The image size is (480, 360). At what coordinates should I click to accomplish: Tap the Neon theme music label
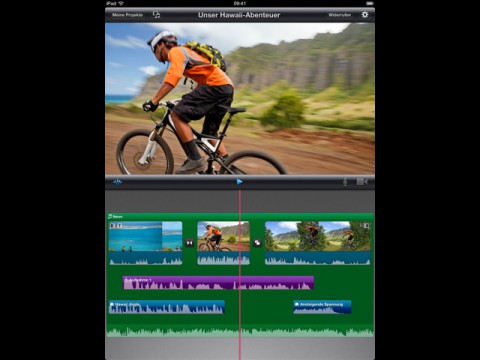[x=115, y=217]
